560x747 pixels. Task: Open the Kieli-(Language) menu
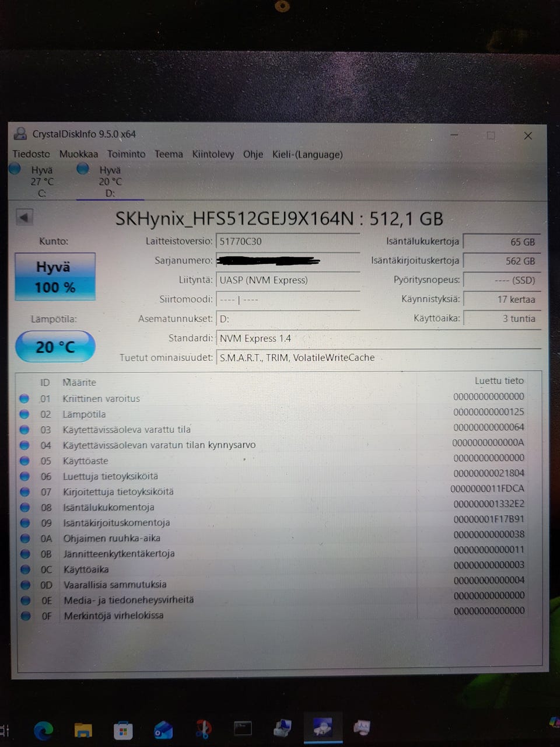click(307, 154)
